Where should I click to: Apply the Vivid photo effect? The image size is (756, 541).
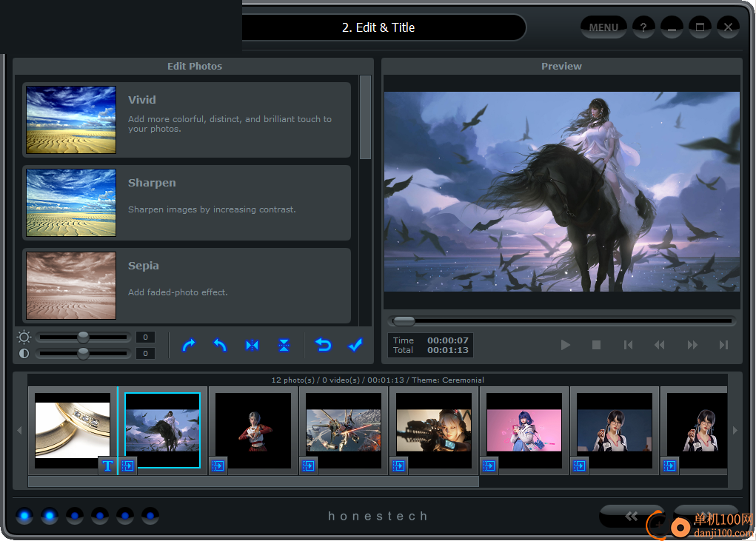pos(187,119)
